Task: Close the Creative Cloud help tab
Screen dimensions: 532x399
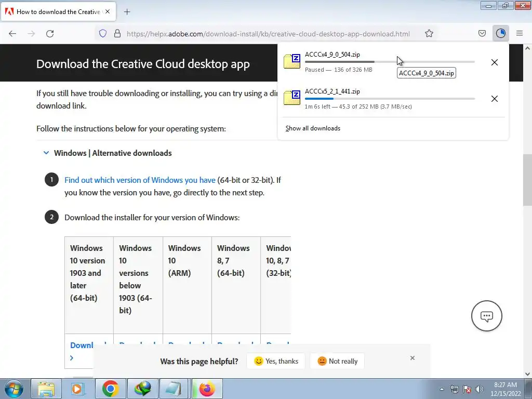Action: tap(107, 11)
